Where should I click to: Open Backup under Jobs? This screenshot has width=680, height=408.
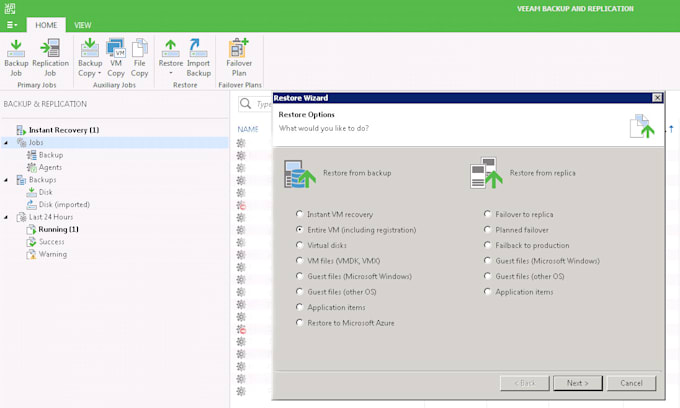pos(51,155)
